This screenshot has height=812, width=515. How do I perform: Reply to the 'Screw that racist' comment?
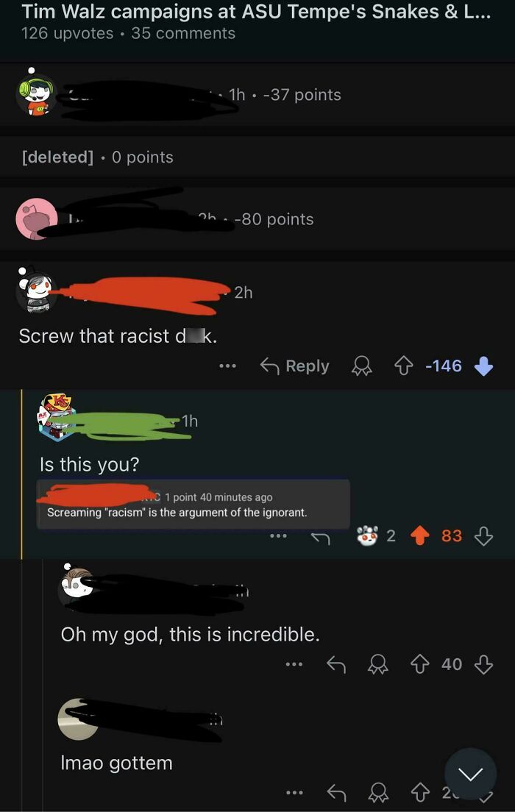pyautogui.click(x=294, y=366)
